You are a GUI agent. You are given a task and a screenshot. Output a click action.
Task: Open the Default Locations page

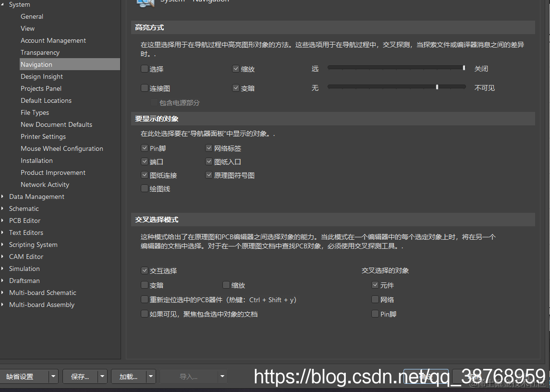click(46, 100)
